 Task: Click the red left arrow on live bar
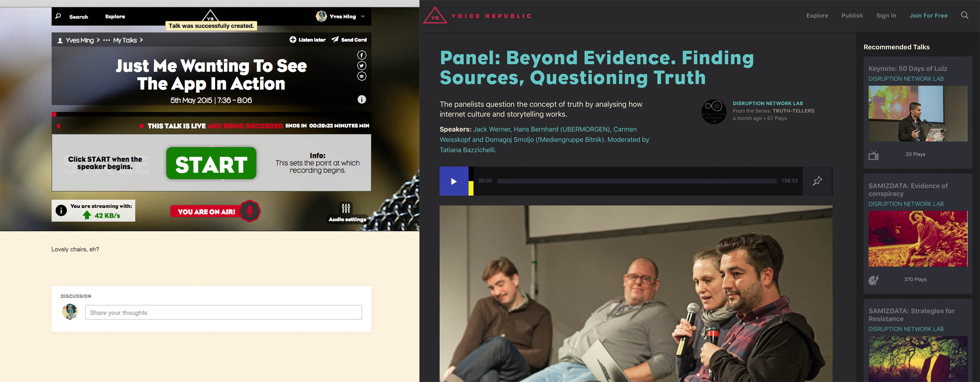pos(58,126)
